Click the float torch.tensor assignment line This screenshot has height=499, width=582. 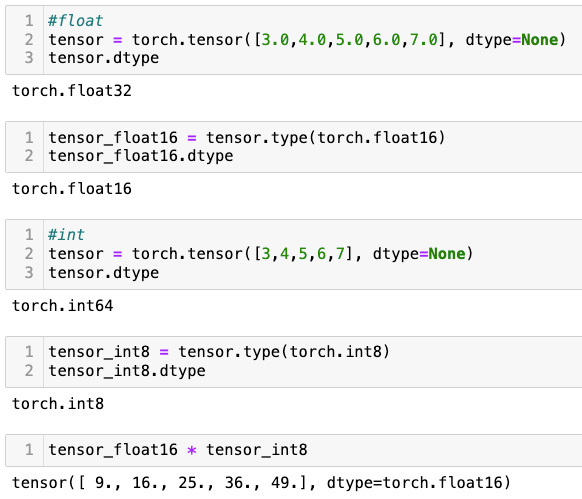point(307,39)
